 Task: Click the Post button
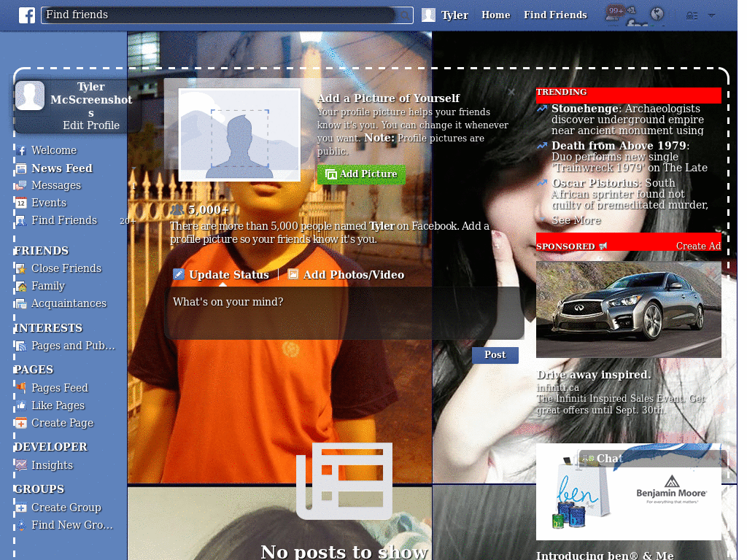[495, 355]
